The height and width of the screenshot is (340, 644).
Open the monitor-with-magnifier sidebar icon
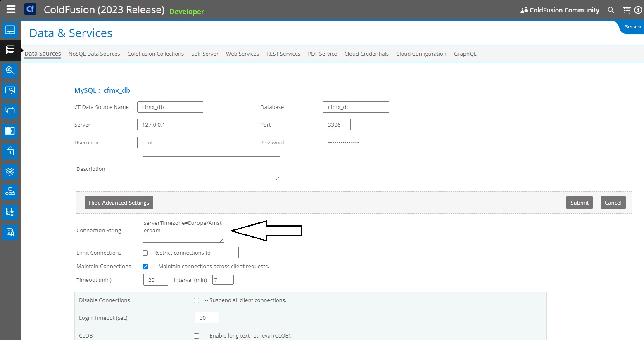(x=10, y=90)
